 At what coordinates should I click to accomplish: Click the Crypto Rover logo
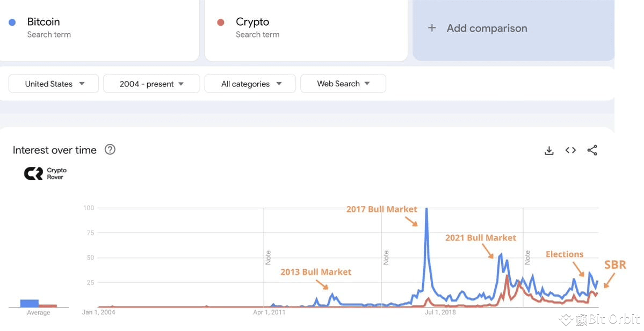(45, 173)
